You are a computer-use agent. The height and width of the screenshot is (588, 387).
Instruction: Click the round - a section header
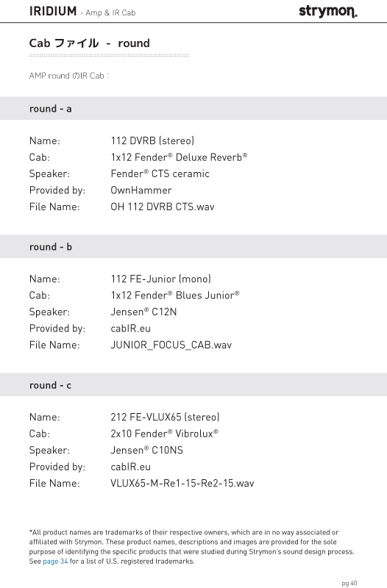pos(193,108)
